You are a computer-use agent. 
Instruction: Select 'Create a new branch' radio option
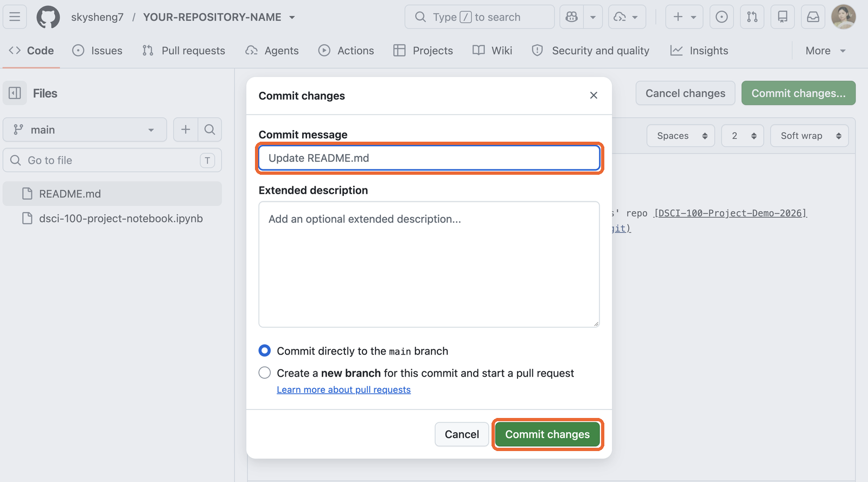[265, 373]
